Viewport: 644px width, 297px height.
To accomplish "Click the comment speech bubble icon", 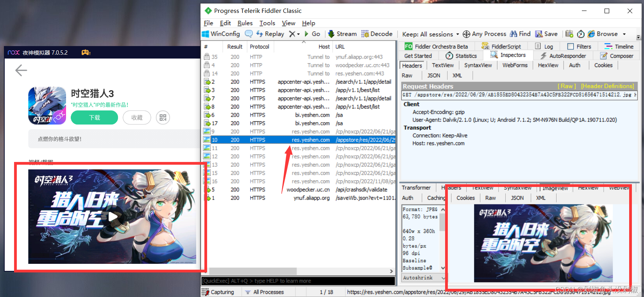I will pos(249,34).
